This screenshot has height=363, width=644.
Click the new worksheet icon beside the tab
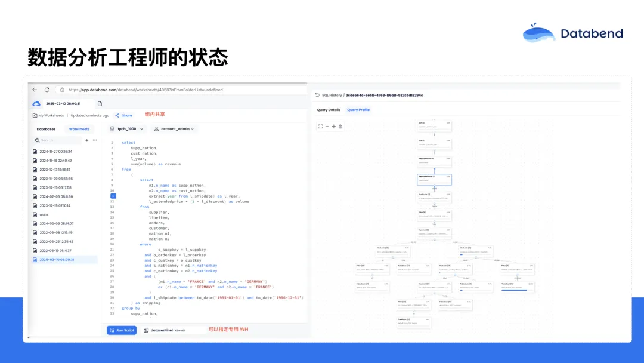(100, 104)
